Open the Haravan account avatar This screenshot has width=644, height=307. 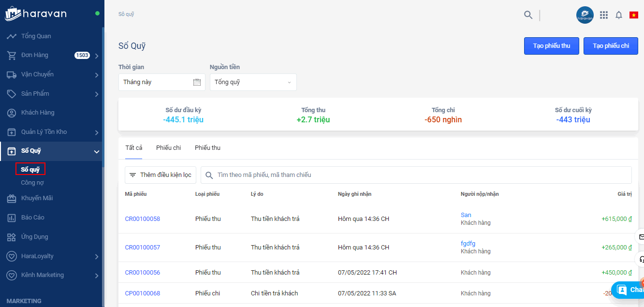click(585, 15)
